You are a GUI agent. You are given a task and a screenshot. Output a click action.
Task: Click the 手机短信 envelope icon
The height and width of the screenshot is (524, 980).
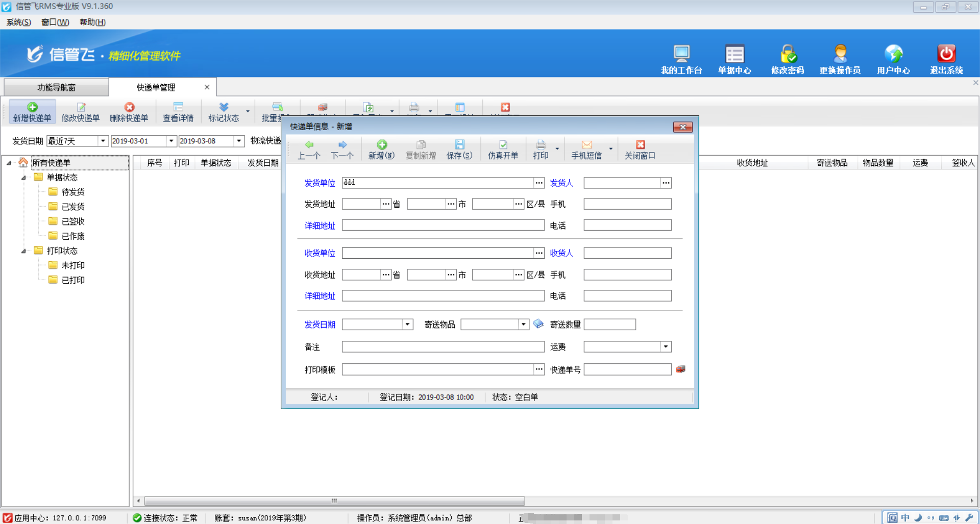586,145
